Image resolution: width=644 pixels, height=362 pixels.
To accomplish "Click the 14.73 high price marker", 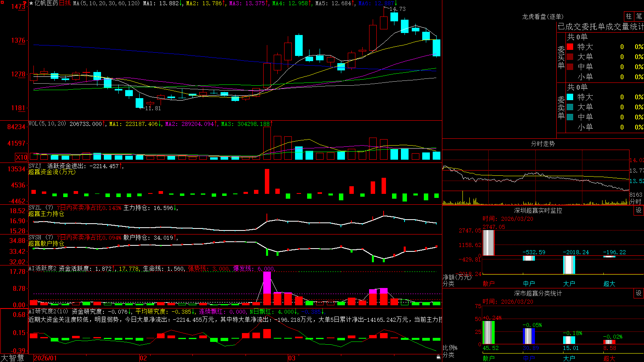I will tap(398, 9).
